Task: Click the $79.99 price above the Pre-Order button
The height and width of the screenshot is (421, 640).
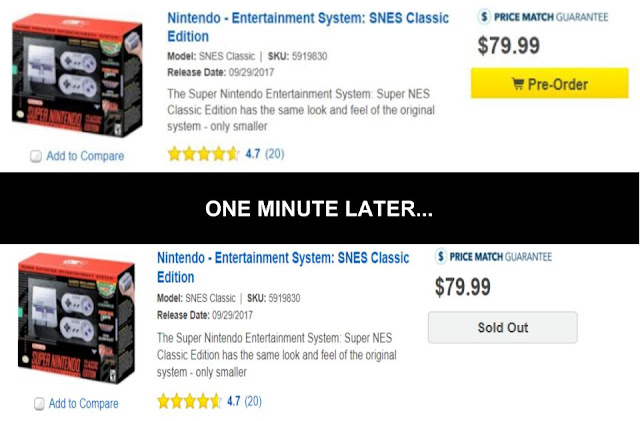Action: coord(511,46)
